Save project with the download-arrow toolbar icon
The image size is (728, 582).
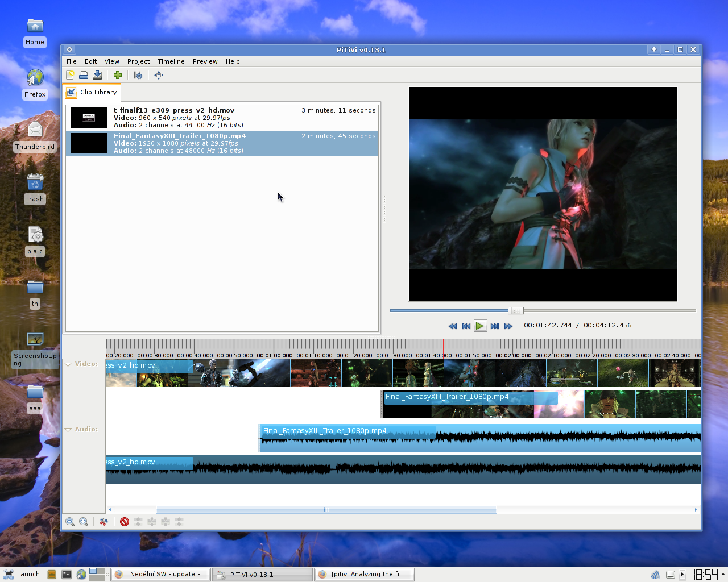(x=97, y=75)
